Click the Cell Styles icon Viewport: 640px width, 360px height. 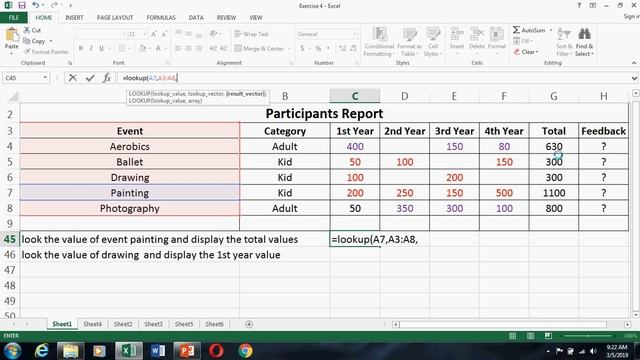[x=433, y=34]
